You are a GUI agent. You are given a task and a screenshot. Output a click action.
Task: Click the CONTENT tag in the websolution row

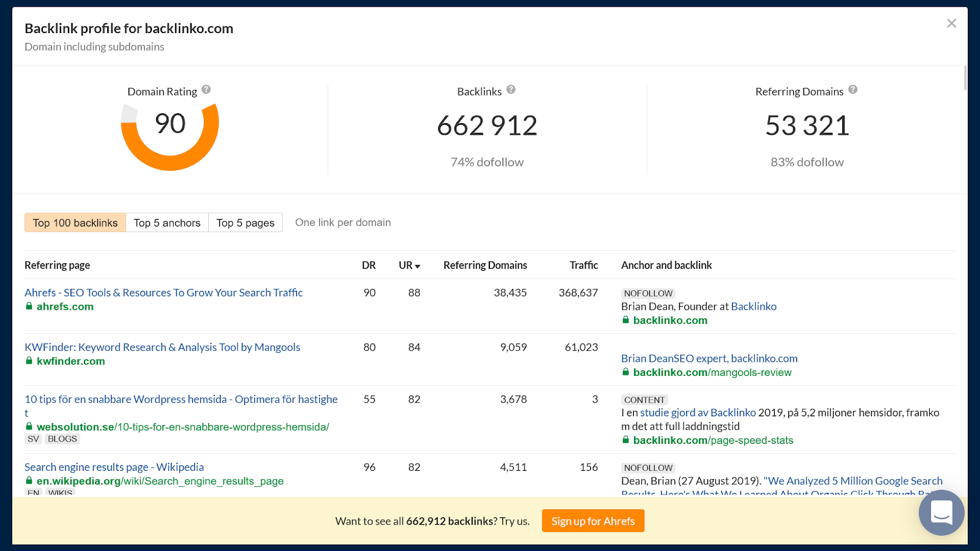pyautogui.click(x=644, y=400)
